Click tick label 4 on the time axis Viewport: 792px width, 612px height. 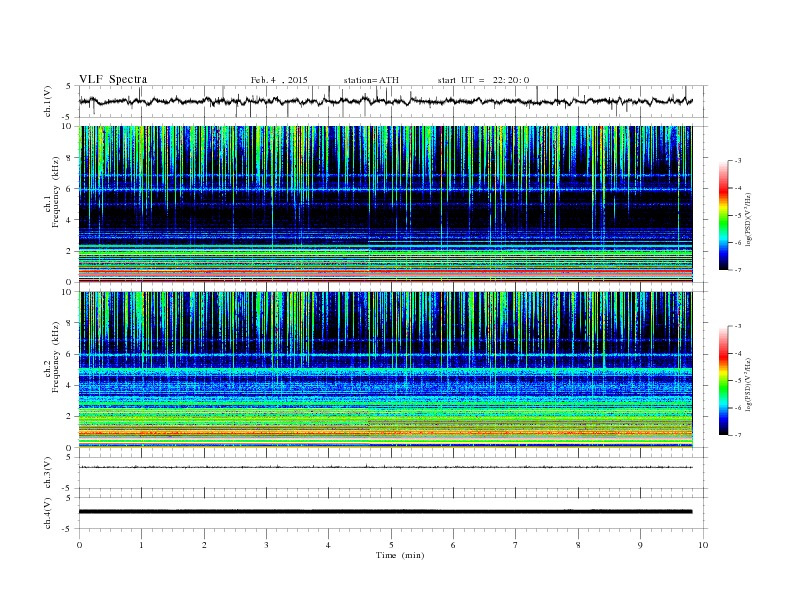[x=328, y=545]
